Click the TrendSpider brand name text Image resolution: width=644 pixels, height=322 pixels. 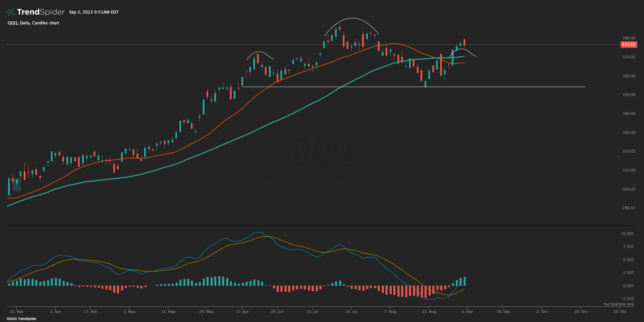41,12
